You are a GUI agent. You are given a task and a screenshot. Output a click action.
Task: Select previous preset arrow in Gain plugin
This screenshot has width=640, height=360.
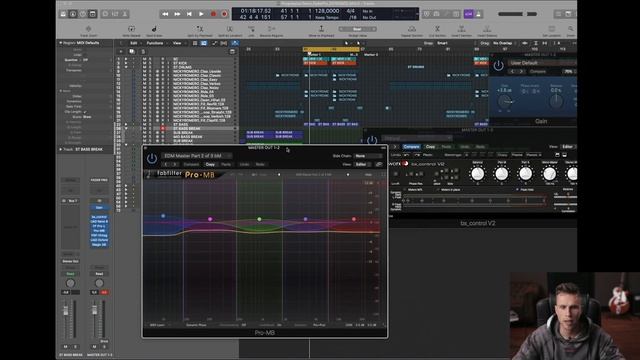tap(513, 71)
